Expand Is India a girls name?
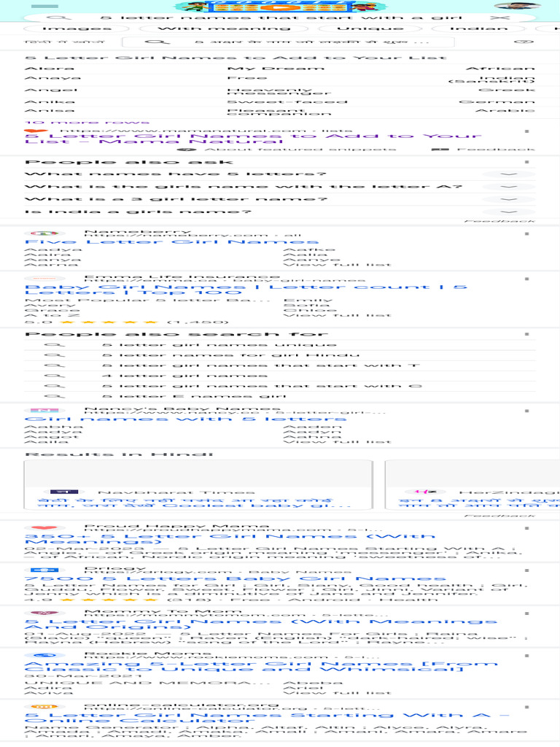560x747 pixels. point(280,212)
